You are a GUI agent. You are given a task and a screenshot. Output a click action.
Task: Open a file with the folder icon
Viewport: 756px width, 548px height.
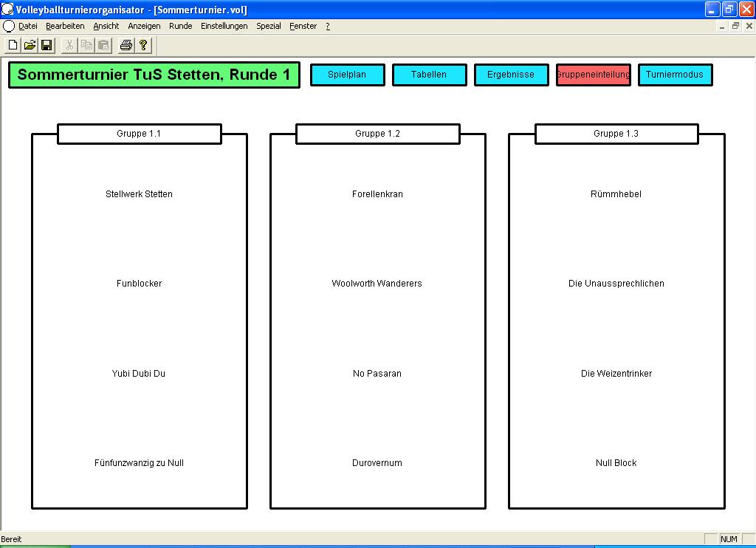click(30, 45)
